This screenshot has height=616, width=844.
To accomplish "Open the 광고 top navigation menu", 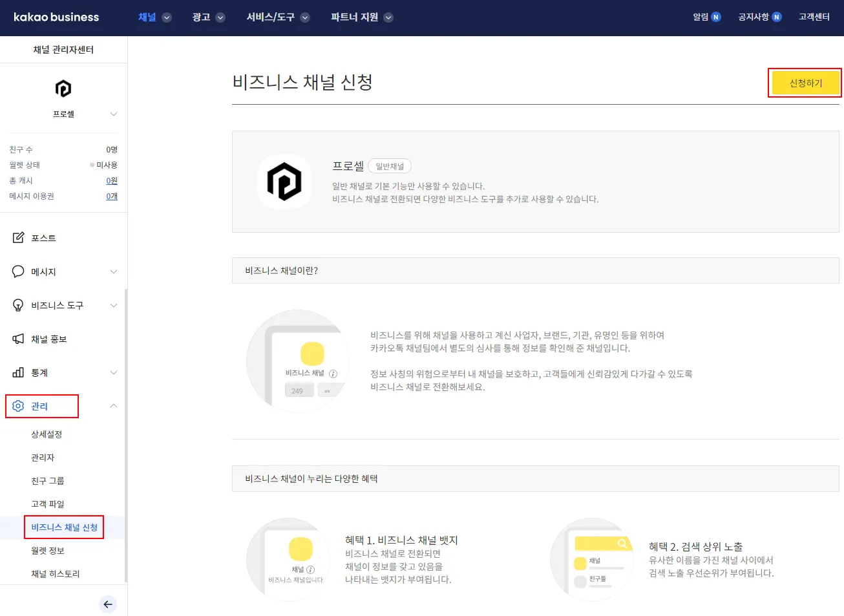I will [x=201, y=17].
